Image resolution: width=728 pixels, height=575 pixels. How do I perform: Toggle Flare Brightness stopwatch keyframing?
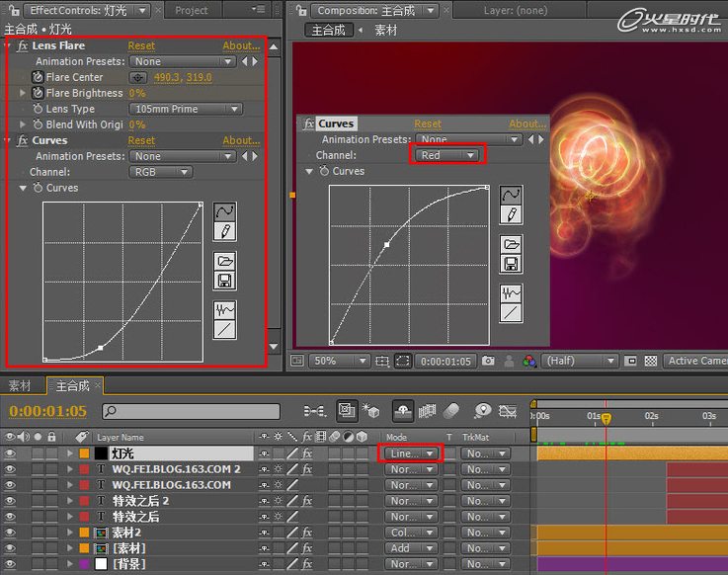point(38,93)
